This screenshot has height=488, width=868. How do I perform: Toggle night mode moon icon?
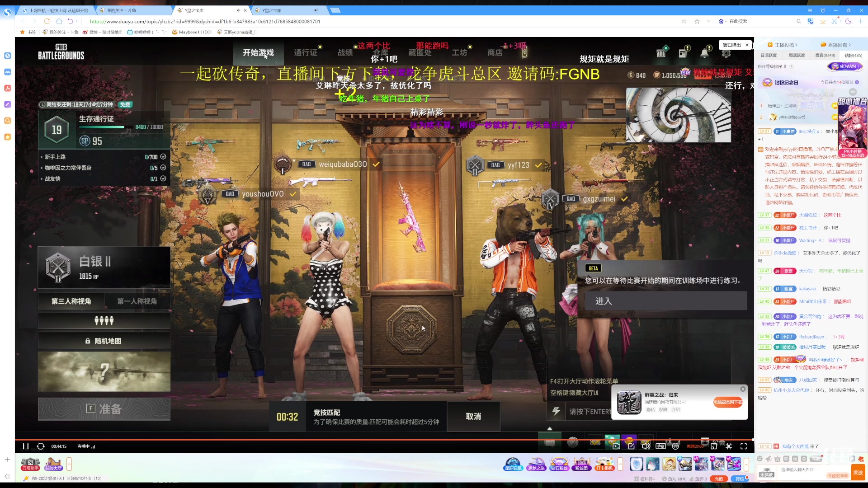coord(849,21)
